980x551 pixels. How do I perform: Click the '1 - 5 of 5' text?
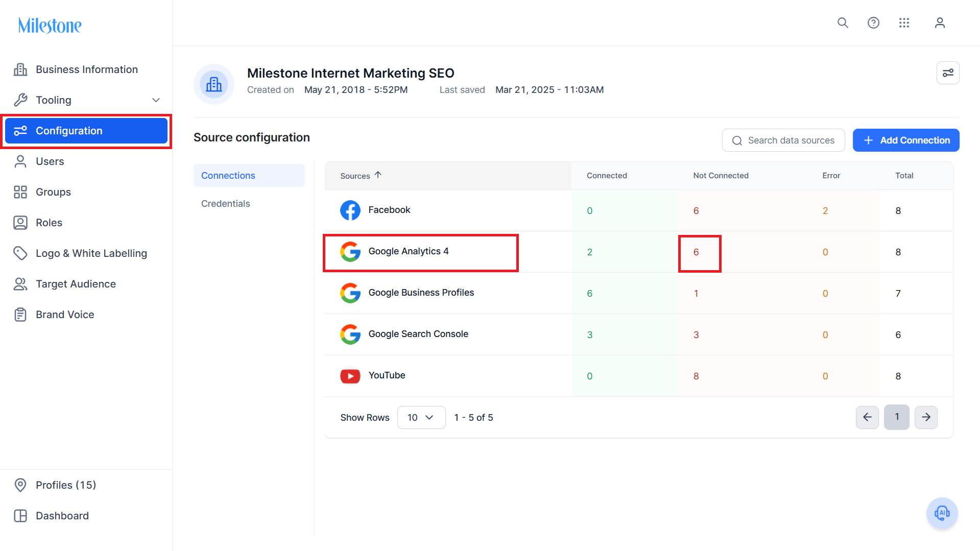[473, 418]
